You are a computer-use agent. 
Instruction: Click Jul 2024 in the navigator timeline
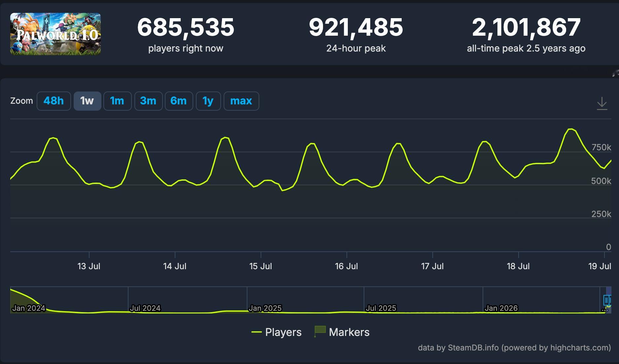tap(145, 308)
